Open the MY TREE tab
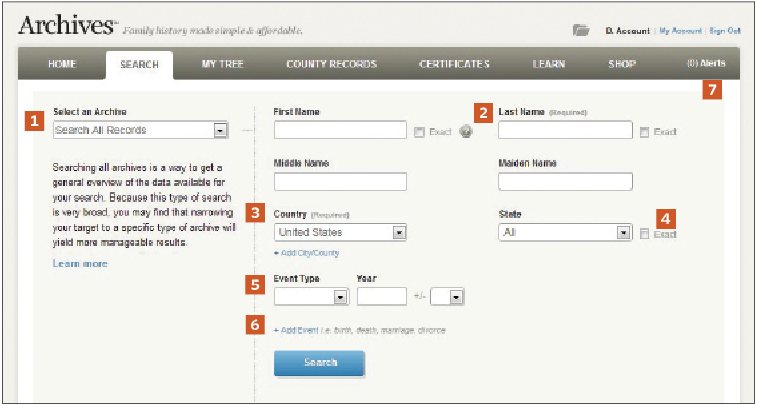The height and width of the screenshot is (406, 757). [223, 64]
